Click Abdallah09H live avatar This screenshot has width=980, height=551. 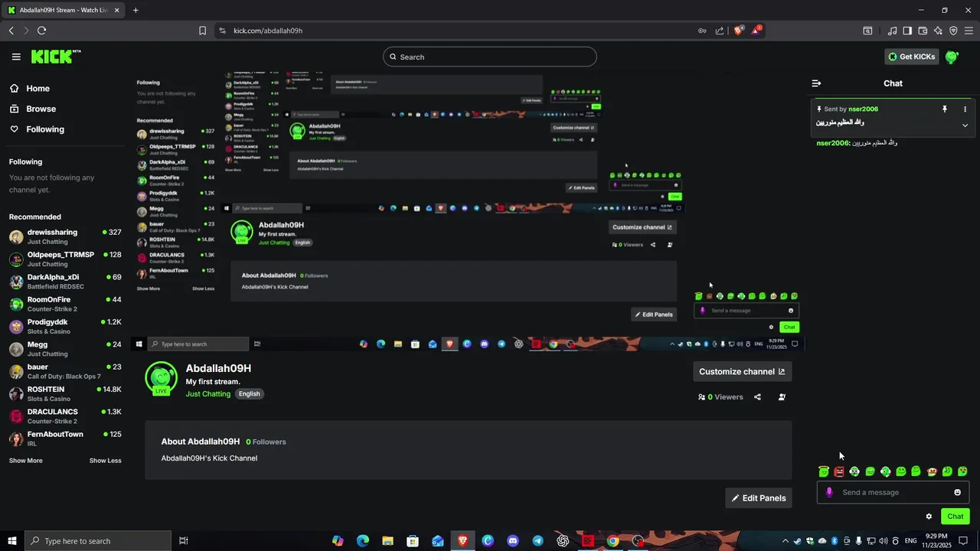coord(161,378)
